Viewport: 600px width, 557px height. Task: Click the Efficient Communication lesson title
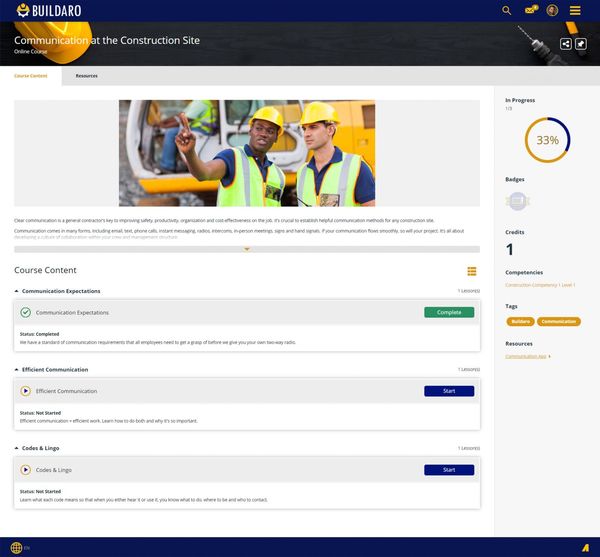[67, 391]
